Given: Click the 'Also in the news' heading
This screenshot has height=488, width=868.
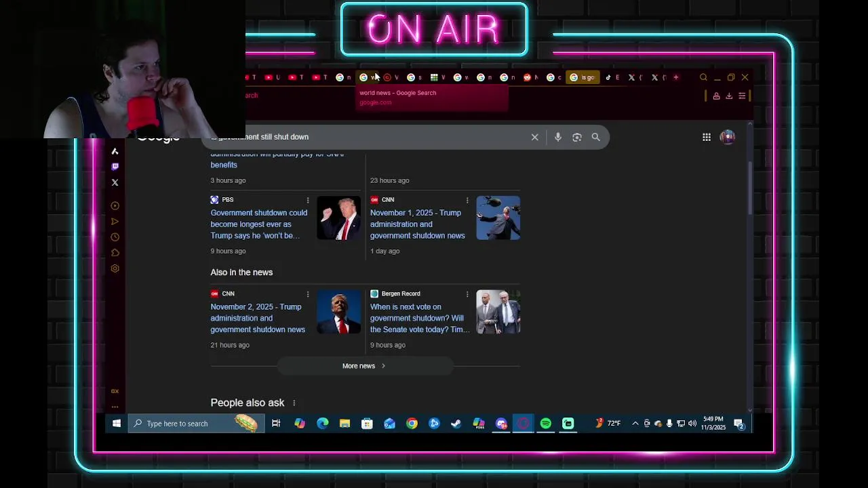Looking at the screenshot, I should (241, 272).
